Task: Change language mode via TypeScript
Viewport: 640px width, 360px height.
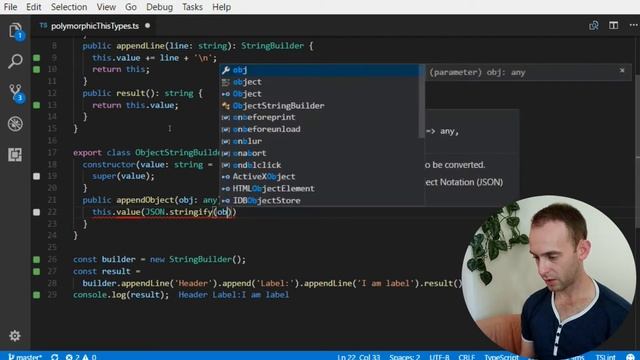Action: [501, 357]
